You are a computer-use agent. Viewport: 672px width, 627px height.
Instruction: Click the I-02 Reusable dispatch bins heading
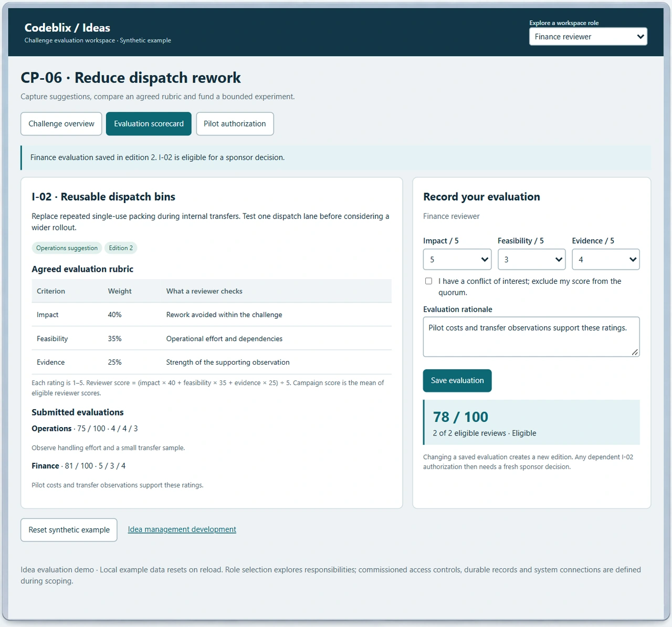(x=103, y=197)
